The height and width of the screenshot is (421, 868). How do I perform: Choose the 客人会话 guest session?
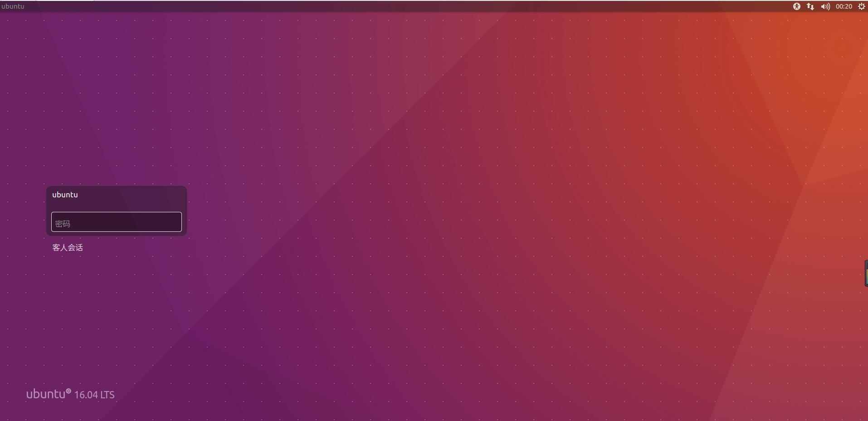click(x=68, y=248)
